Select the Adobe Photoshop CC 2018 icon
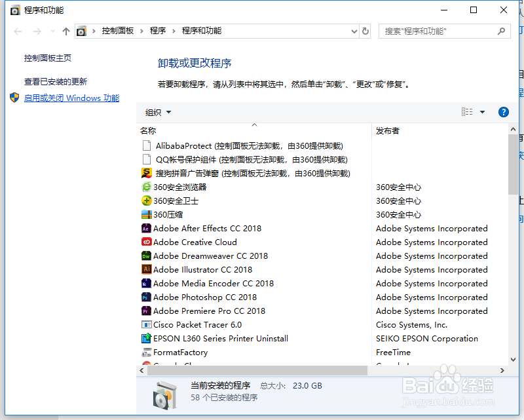The height and width of the screenshot is (420, 524). tap(148, 297)
